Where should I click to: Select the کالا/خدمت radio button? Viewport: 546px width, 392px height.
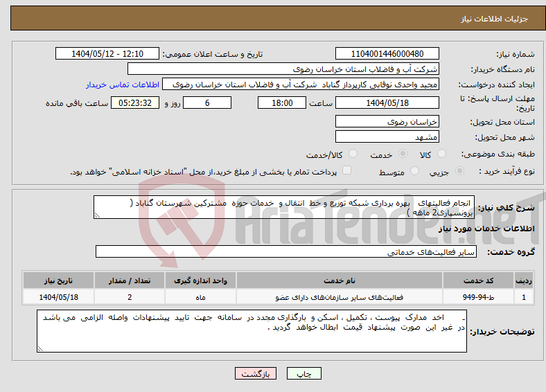pos(353,154)
